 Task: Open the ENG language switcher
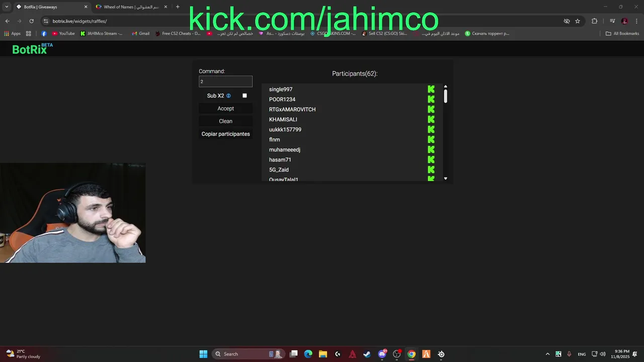(x=582, y=354)
